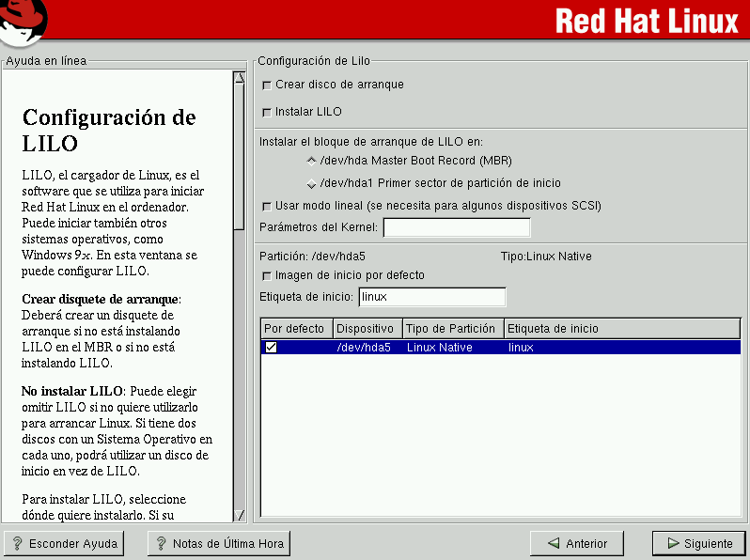Toggle the Instalar LILO checkbox
The height and width of the screenshot is (560, 750).
tap(267, 113)
